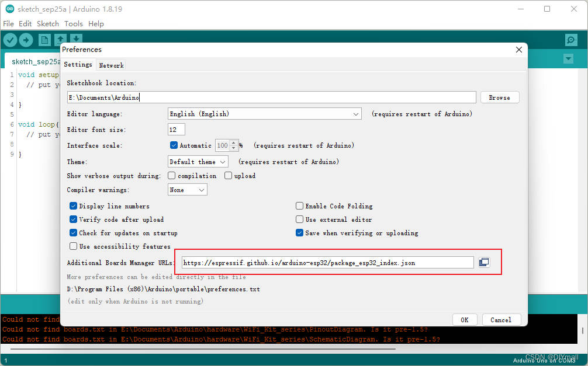Click the New sketch toolbar icon
This screenshot has height=366, width=588.
[x=44, y=40]
